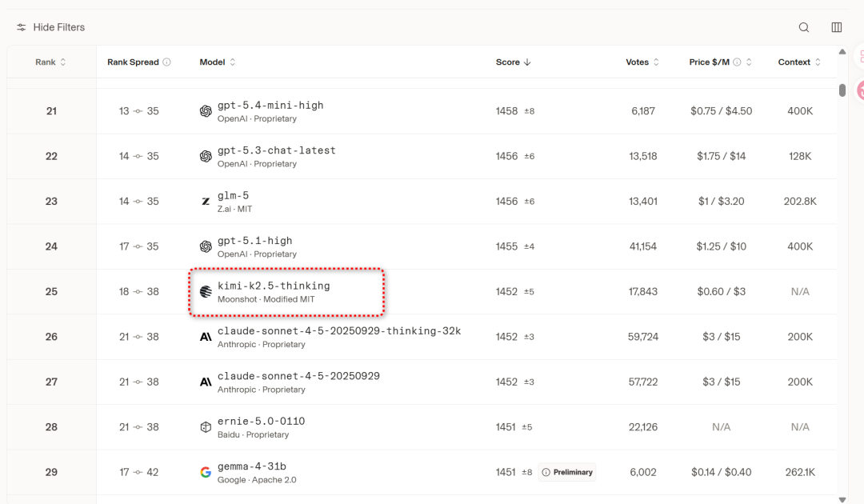Viewport: 864px width, 504px height.
Task: Click context value 262.1K
Action: tap(800, 473)
